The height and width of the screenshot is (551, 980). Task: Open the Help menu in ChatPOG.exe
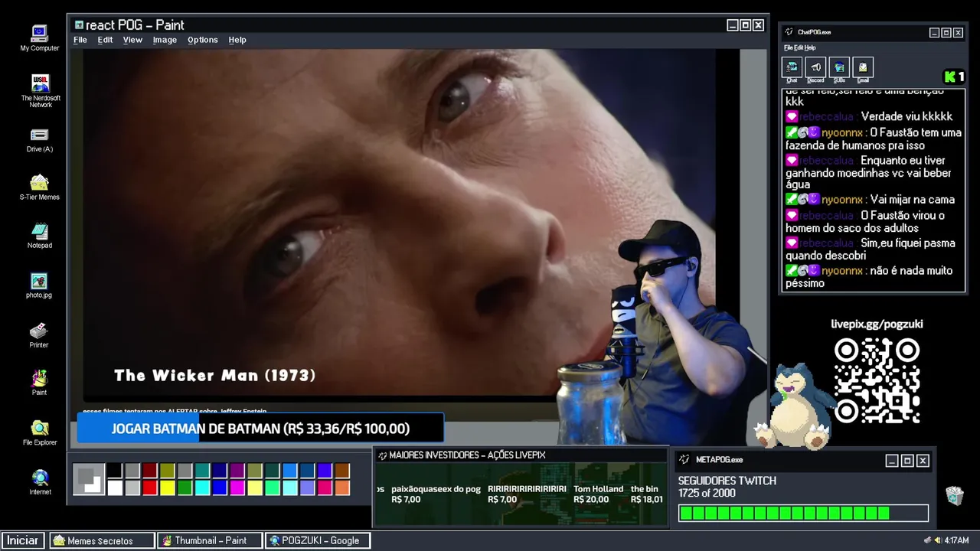coord(810,47)
